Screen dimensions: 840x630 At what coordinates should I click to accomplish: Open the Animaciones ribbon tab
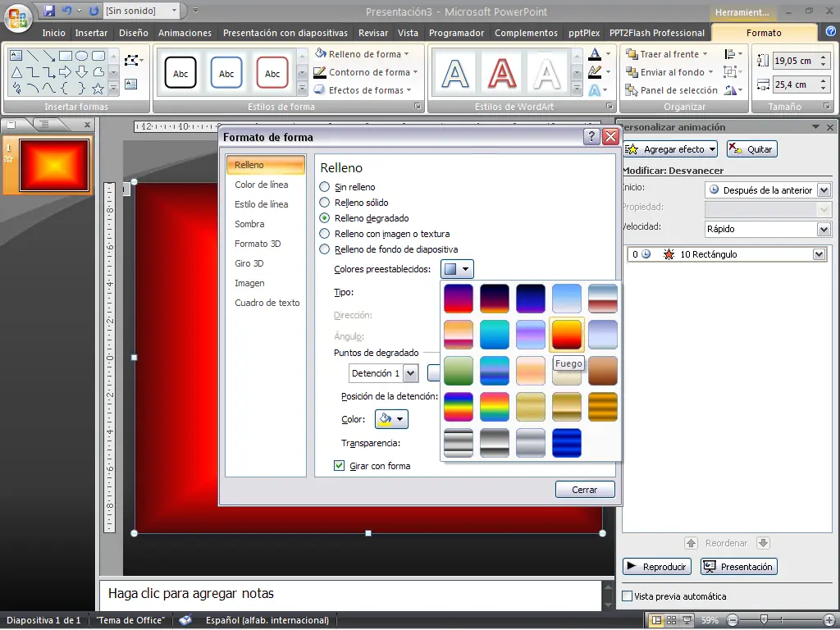pyautogui.click(x=185, y=33)
